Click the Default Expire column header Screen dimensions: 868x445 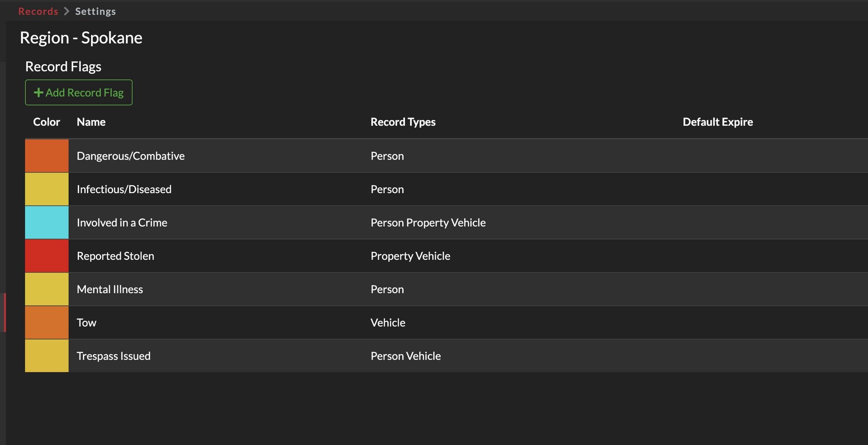tap(717, 122)
